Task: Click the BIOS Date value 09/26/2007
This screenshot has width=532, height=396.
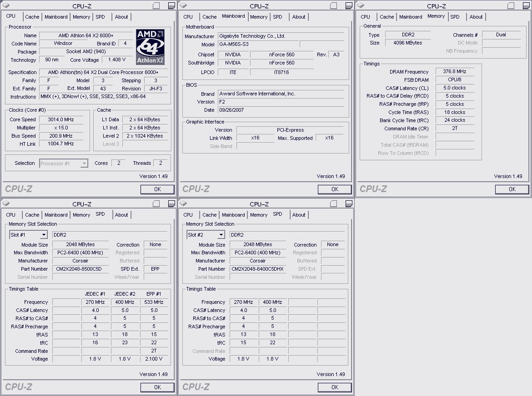Action: pyautogui.click(x=281, y=110)
